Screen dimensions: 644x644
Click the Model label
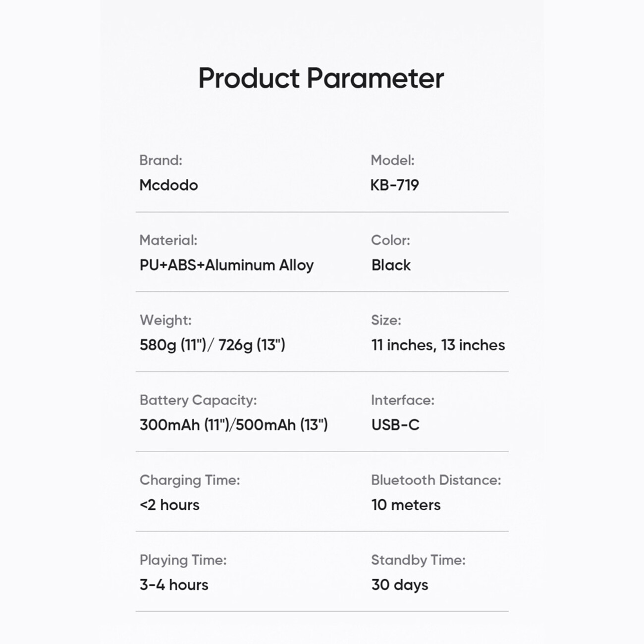(x=392, y=160)
